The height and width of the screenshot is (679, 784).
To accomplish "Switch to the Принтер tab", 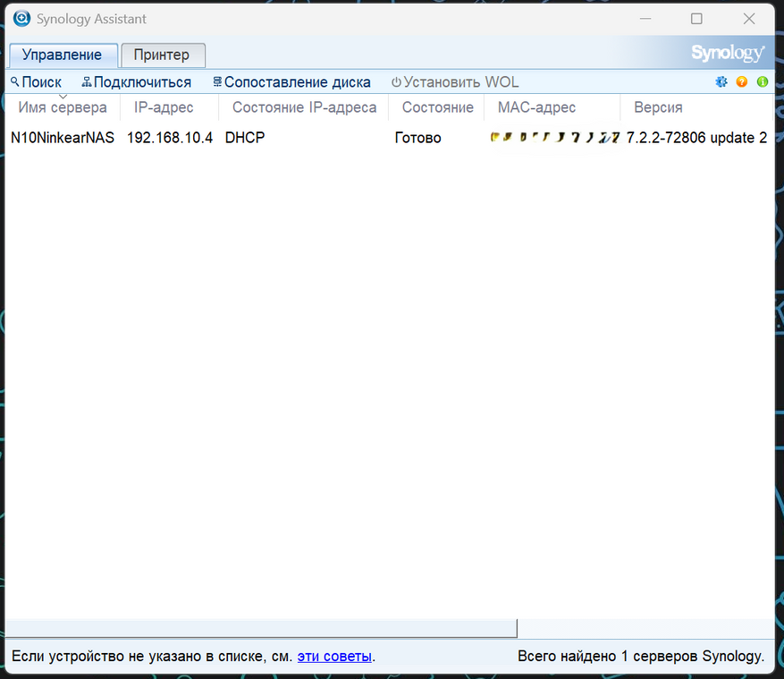I will (162, 55).
